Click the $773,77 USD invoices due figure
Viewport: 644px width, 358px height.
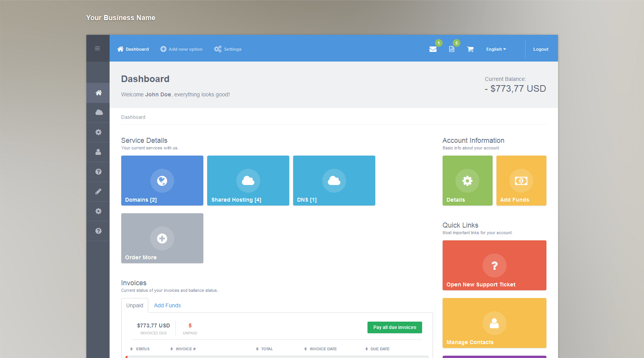click(x=153, y=325)
